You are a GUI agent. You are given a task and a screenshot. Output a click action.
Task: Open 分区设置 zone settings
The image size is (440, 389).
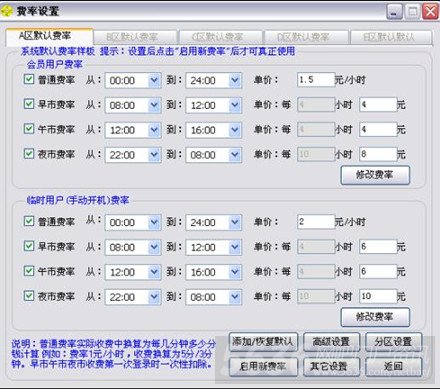[394, 342]
